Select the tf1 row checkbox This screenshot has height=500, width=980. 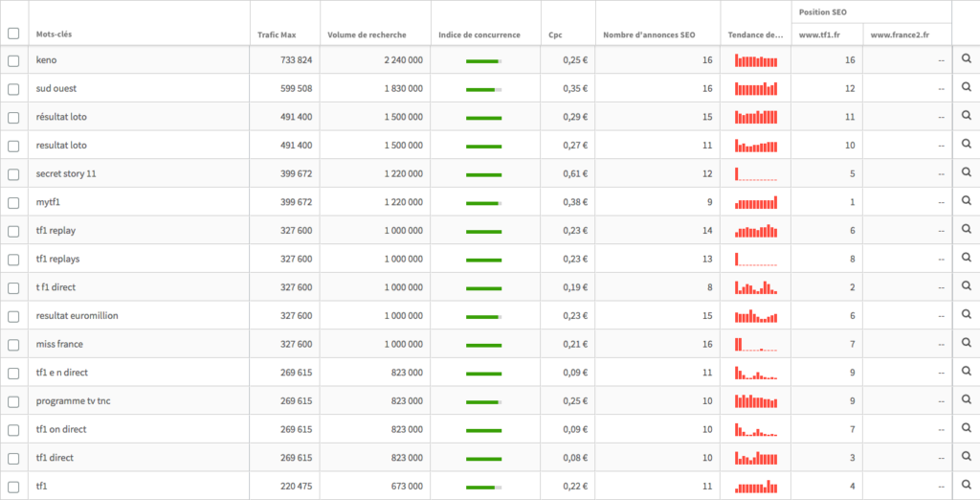click(13, 487)
